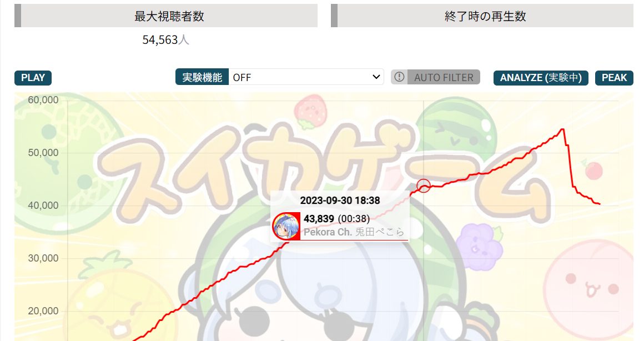
Task: Click the 実験機能 label
Action: pos(202,77)
